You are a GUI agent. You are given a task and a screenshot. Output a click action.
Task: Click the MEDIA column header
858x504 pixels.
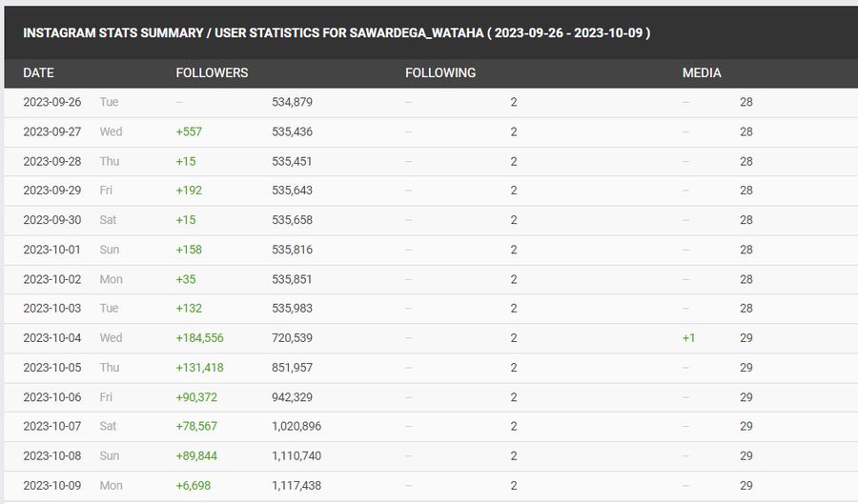[702, 72]
